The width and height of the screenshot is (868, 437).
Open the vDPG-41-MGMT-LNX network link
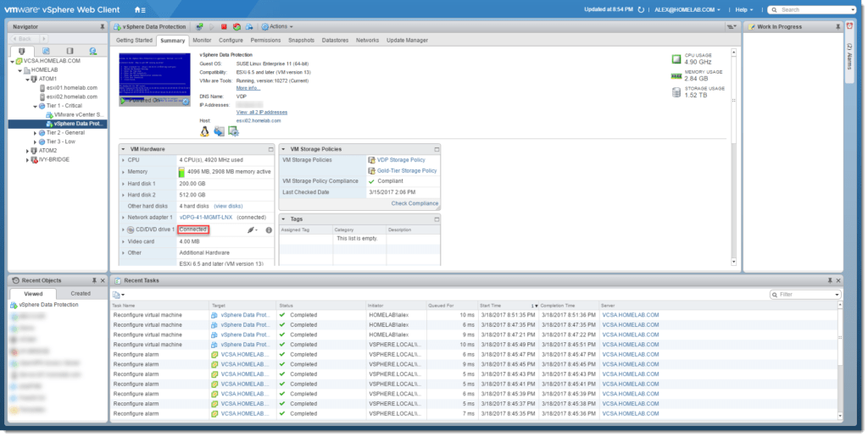click(x=206, y=218)
